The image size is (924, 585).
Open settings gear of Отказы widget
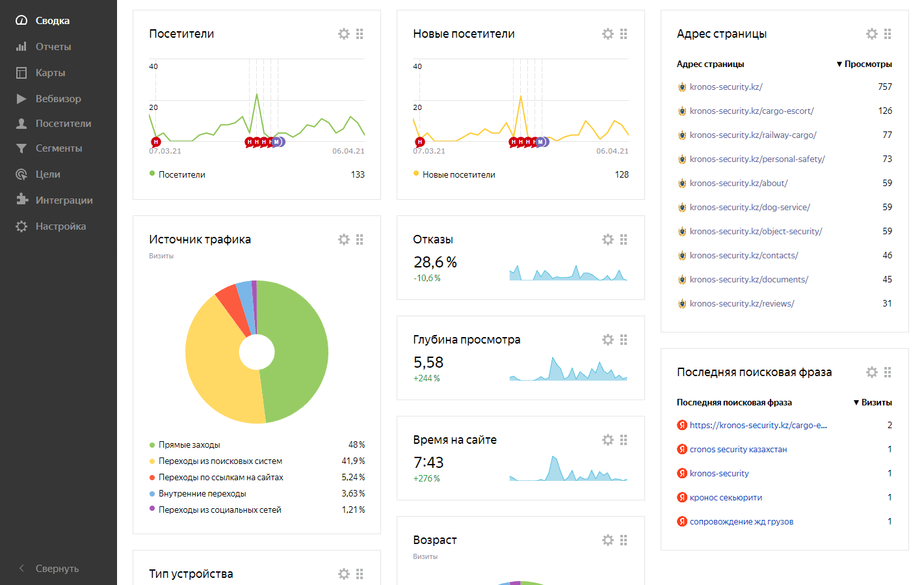pyautogui.click(x=608, y=239)
